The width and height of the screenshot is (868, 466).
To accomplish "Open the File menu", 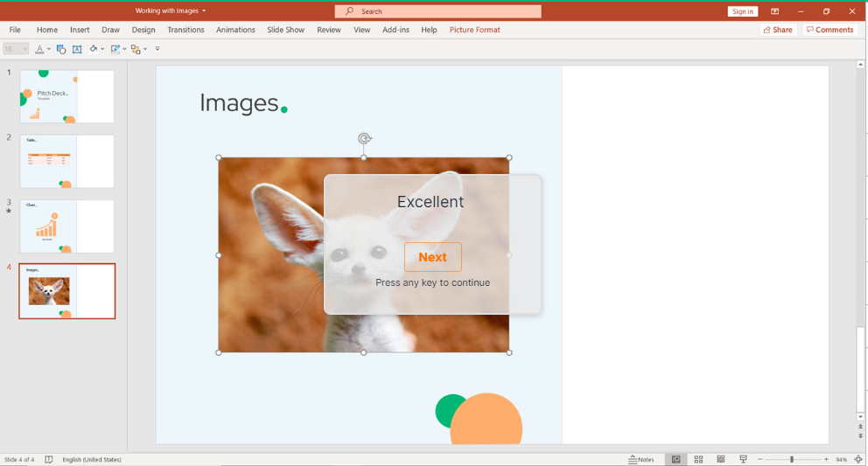I will point(15,30).
